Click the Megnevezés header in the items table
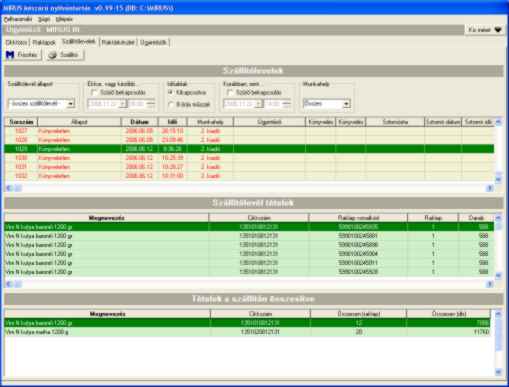Image resolution: width=509 pixels, height=387 pixels. tap(107, 218)
